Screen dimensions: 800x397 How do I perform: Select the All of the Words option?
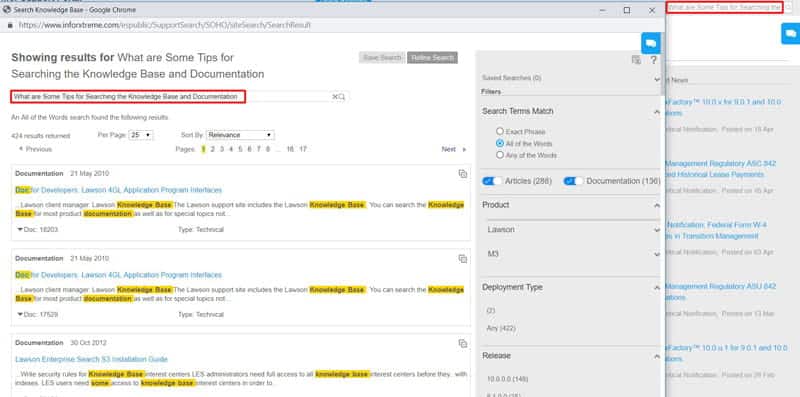pos(500,143)
